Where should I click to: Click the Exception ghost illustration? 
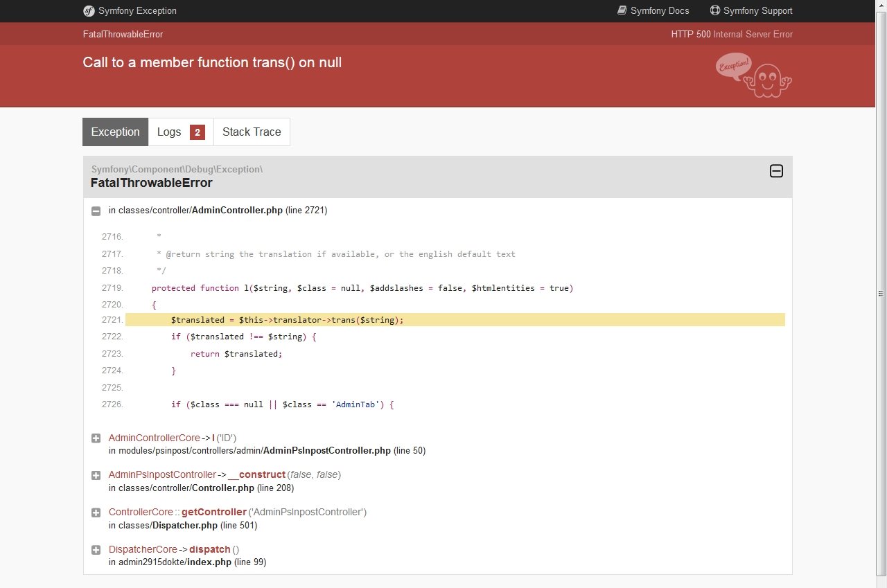coord(754,75)
